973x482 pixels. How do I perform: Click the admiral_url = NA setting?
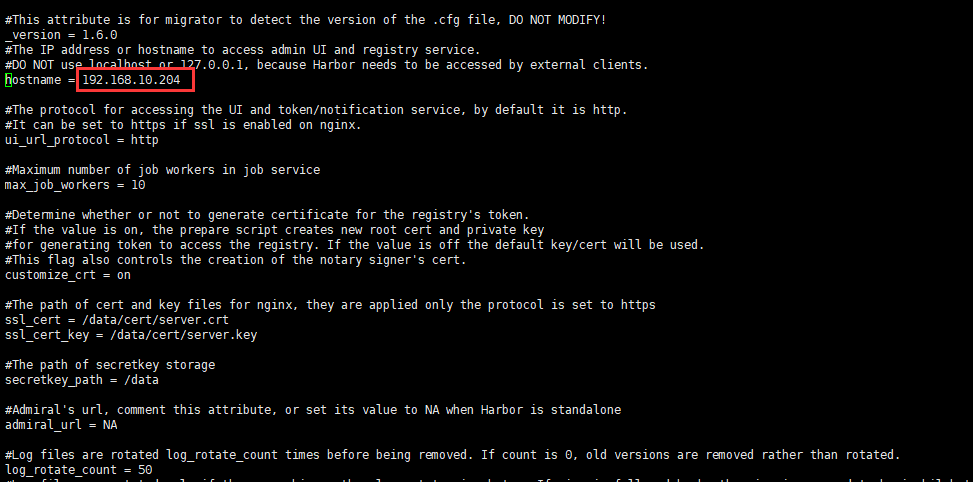coord(61,425)
